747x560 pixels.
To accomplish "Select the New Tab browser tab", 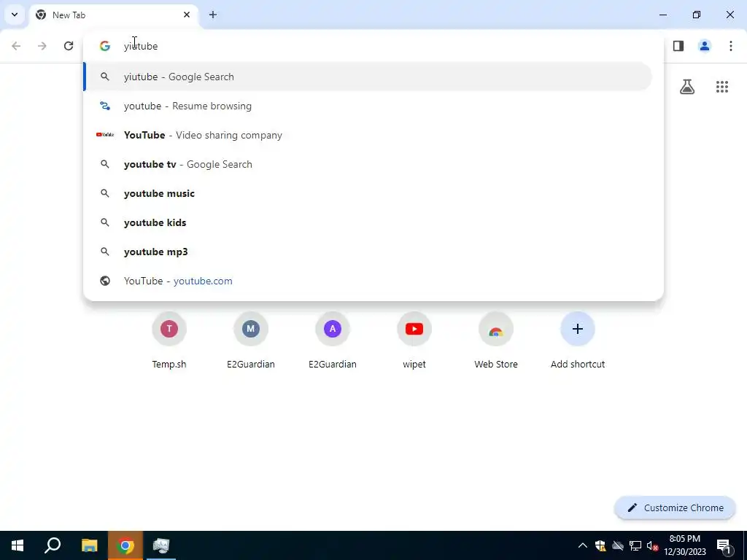I will [x=113, y=15].
